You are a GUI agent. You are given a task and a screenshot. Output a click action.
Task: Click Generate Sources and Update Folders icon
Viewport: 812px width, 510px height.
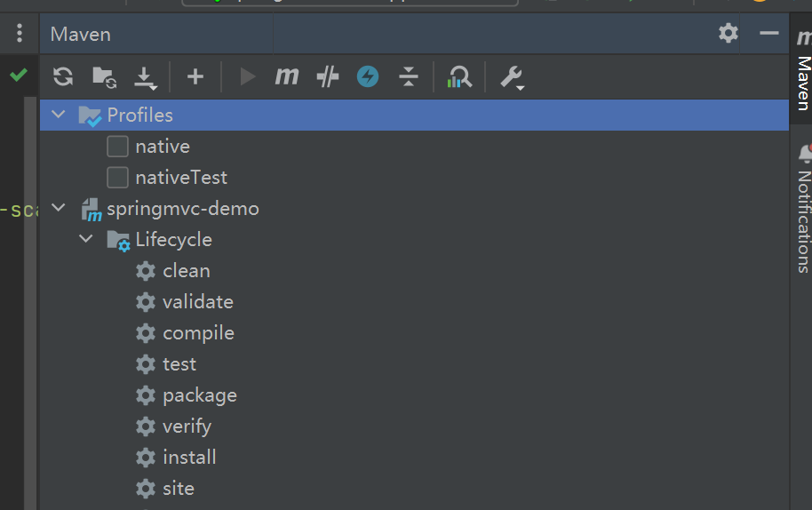[104, 77]
